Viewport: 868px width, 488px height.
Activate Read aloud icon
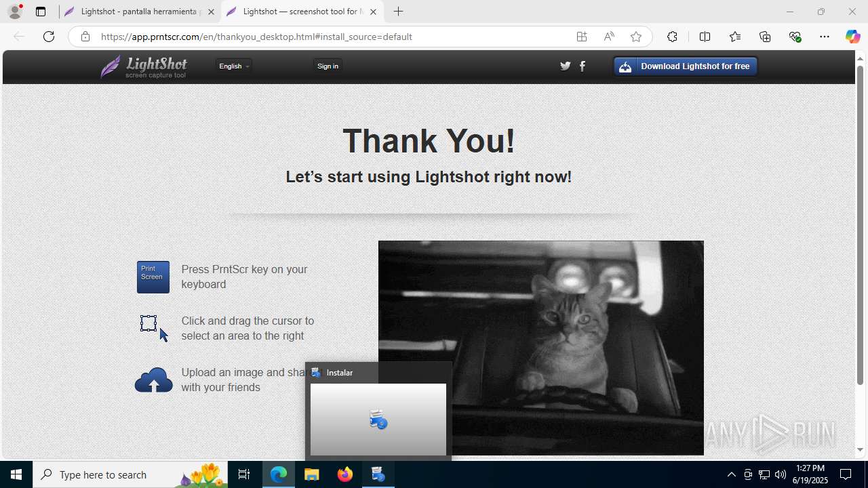point(609,37)
